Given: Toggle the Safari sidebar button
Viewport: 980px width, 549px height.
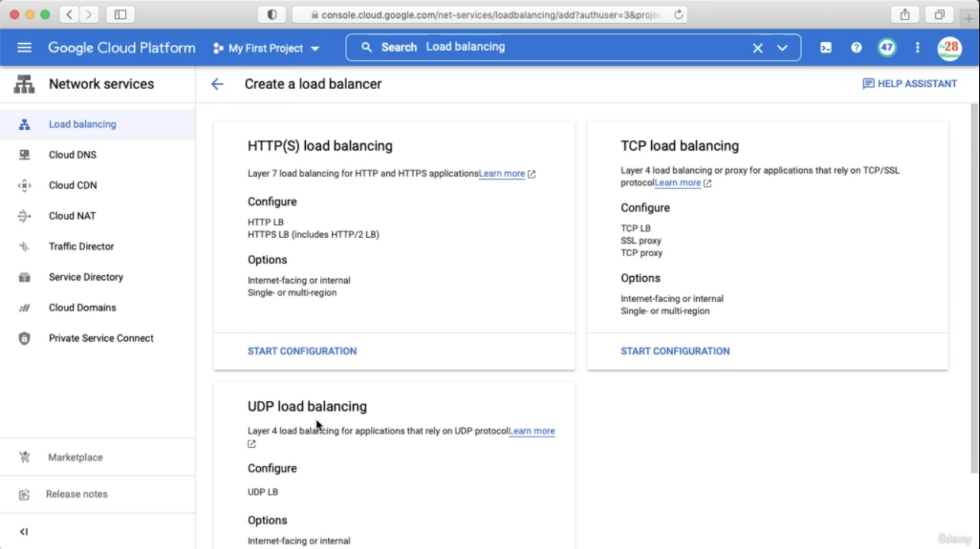Looking at the screenshot, I should [120, 14].
